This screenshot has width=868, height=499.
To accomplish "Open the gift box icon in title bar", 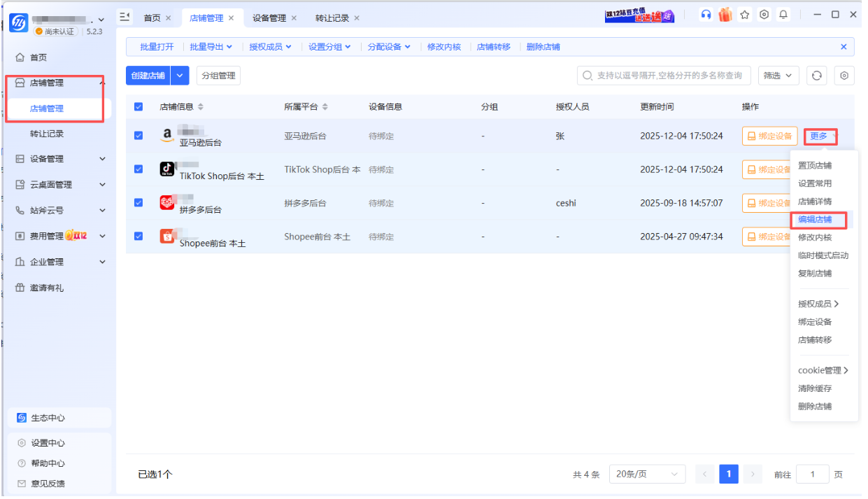I will (x=725, y=15).
